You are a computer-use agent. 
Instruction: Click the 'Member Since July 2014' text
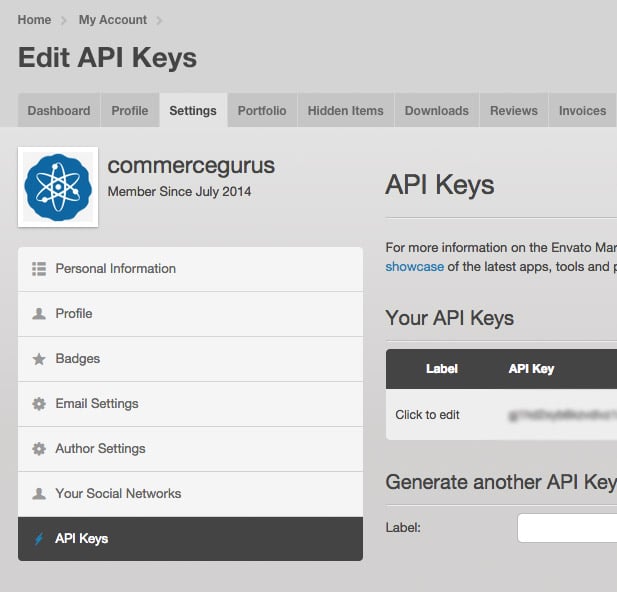coord(179,192)
